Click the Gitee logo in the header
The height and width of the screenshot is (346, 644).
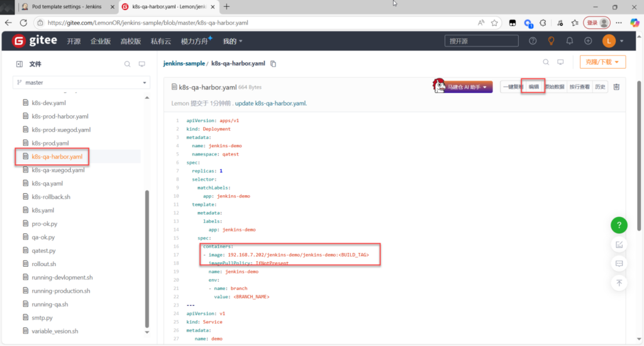pos(35,41)
